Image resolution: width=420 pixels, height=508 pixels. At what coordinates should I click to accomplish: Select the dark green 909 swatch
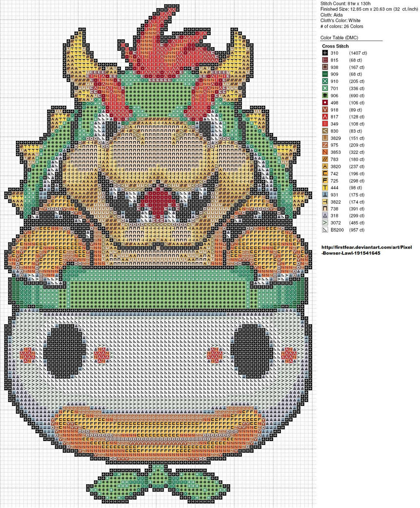pos(325,74)
